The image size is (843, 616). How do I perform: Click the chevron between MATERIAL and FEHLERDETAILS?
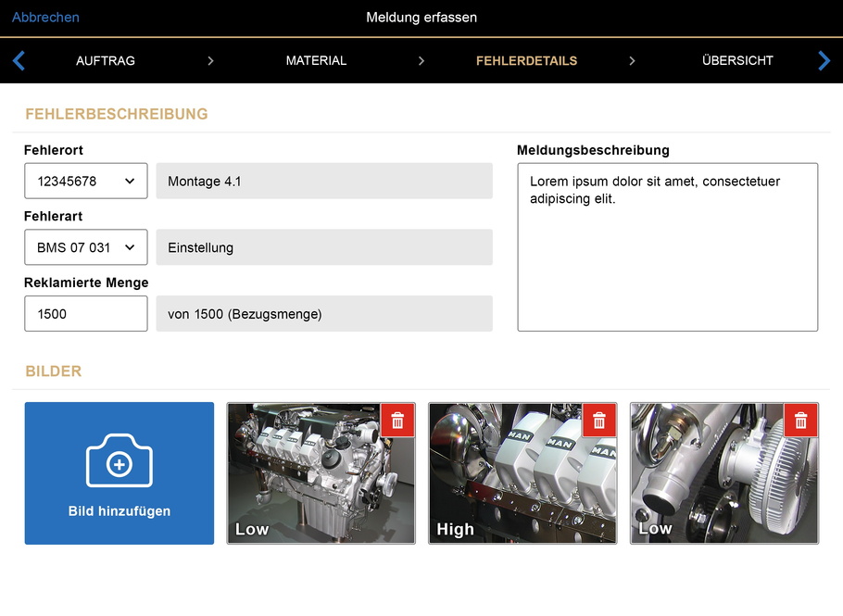coord(421,61)
